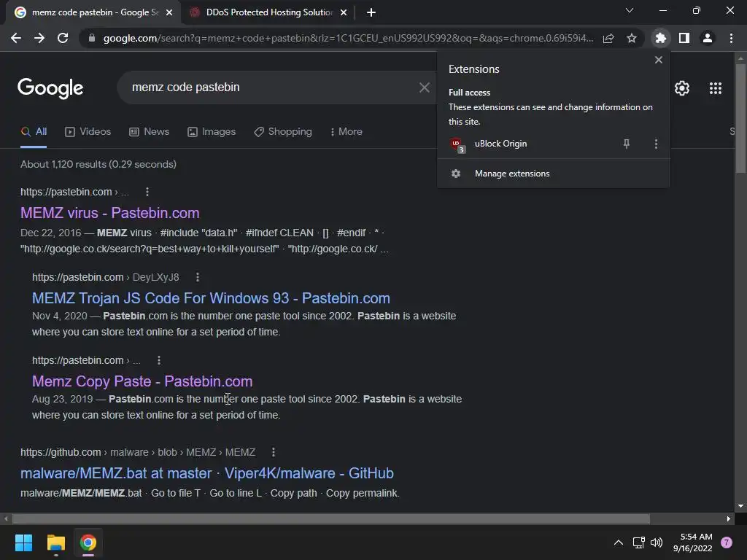
Task: Click the vertical scrollbar thumb
Action: click(740, 119)
